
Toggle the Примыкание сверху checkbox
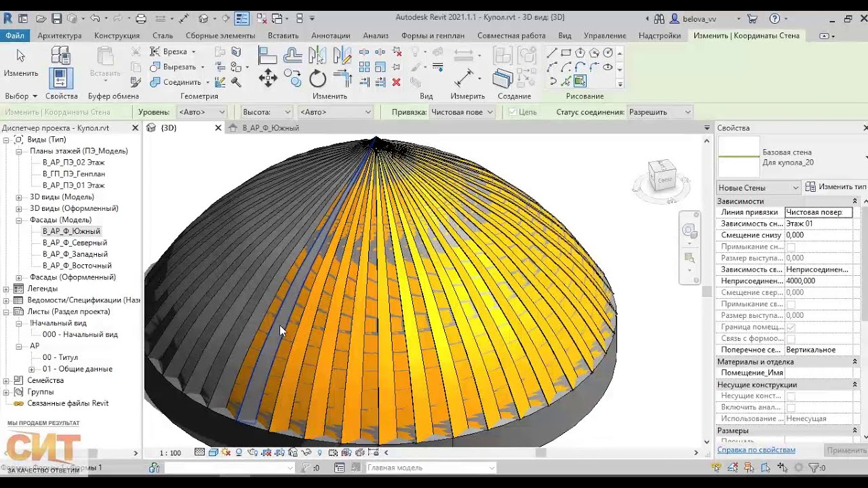791,304
